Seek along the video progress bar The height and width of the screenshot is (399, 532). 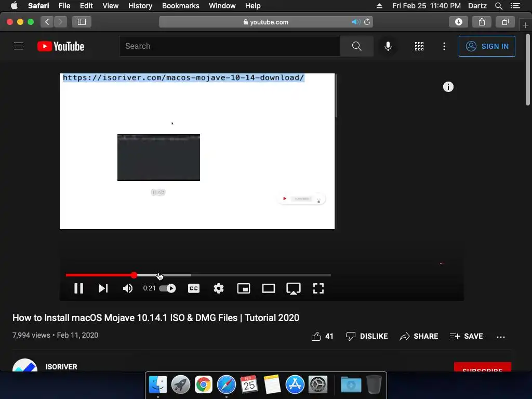click(x=198, y=275)
